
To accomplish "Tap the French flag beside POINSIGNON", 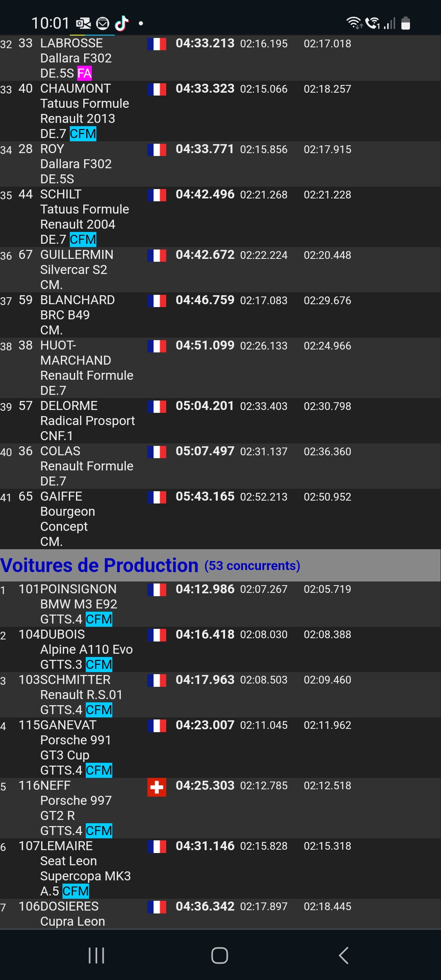I will pos(157,590).
